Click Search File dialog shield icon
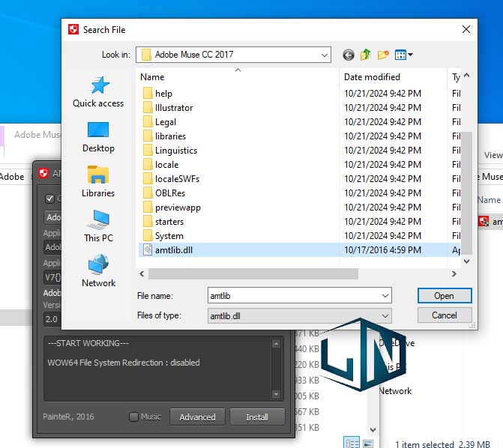The image size is (503, 448). tap(73, 29)
